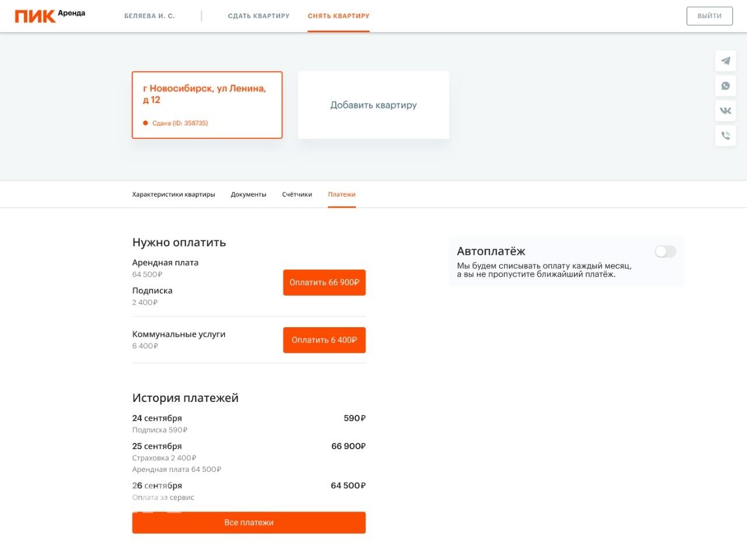Click the Добавить квартиру card
This screenshot has width=747, height=560.
[x=373, y=105]
